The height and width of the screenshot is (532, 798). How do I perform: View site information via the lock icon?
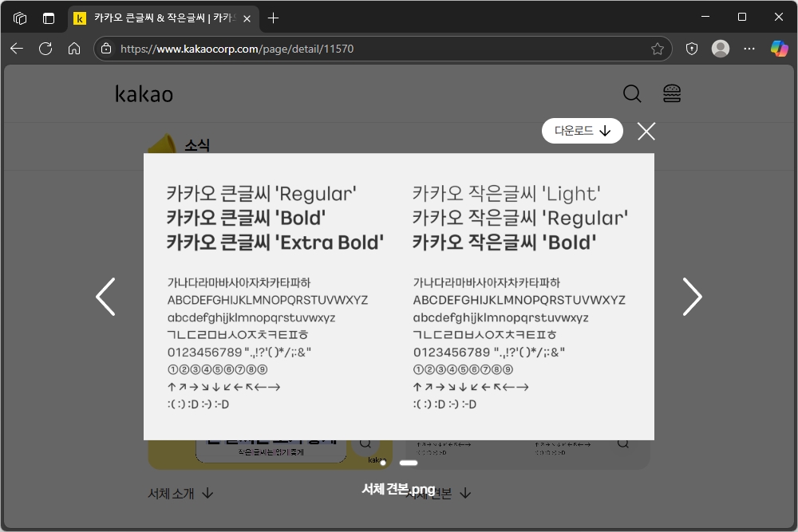point(106,49)
